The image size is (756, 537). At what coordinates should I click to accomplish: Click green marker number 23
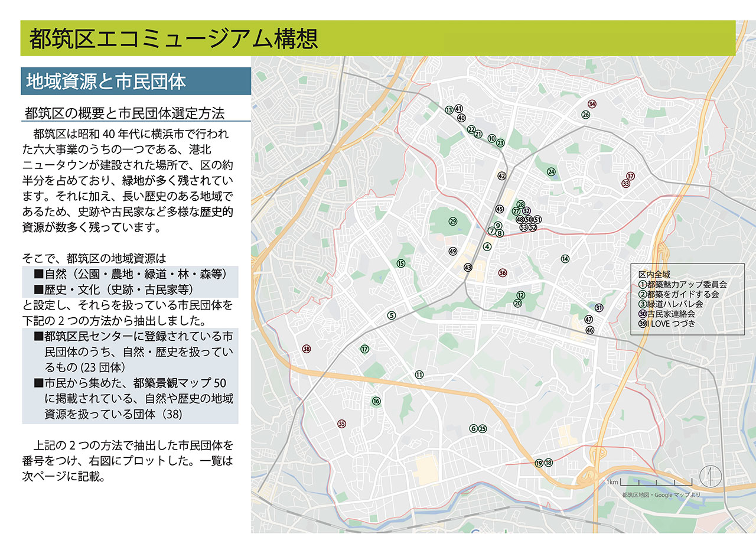(500, 143)
